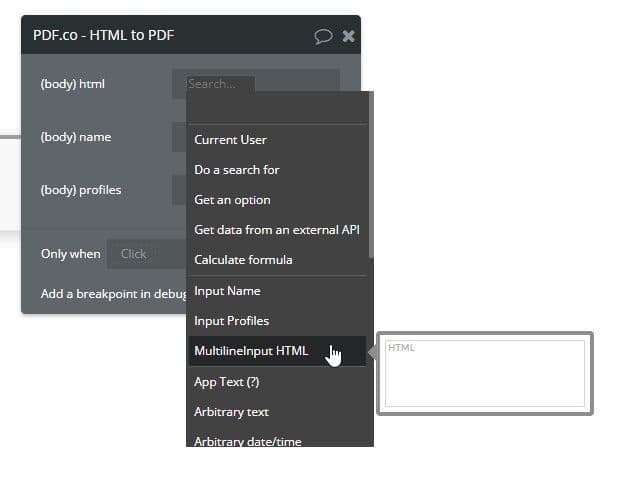624x478 pixels.
Task: Click the (body) html search field
Action: click(220, 84)
